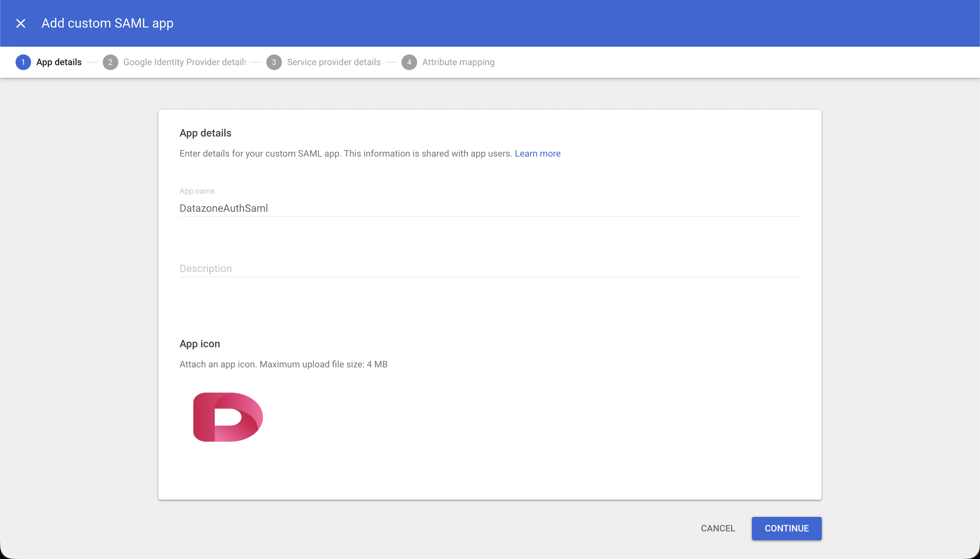Click the CANCEL button
The image size is (980, 559).
click(717, 528)
